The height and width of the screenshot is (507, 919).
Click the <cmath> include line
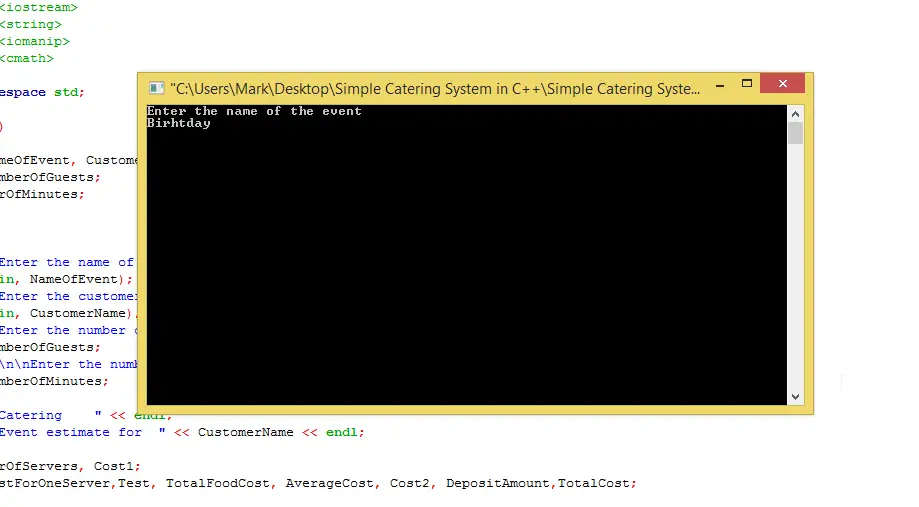click(x=27, y=58)
